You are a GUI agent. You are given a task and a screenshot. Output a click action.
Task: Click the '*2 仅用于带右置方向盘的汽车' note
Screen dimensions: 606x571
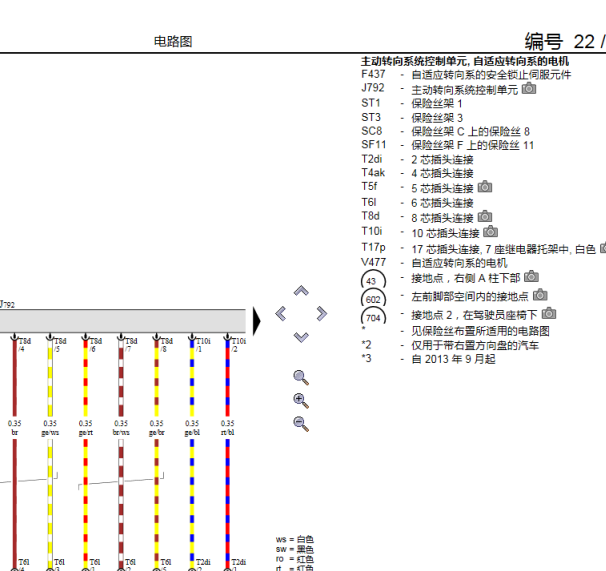point(450,345)
